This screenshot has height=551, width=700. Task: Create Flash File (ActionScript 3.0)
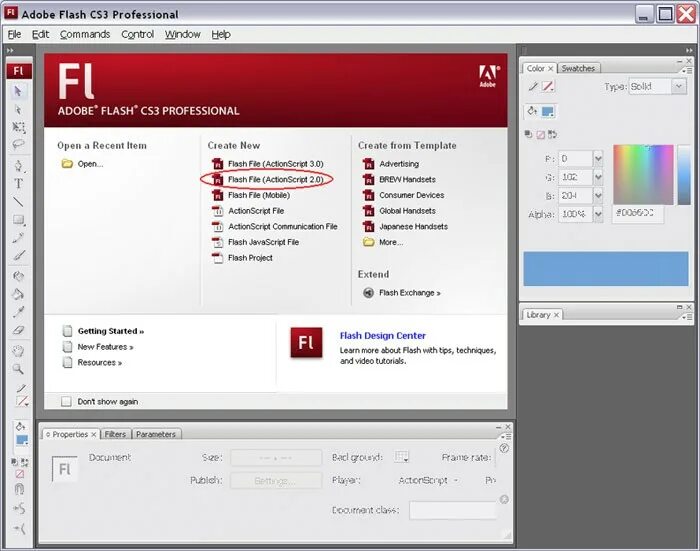tap(268, 164)
